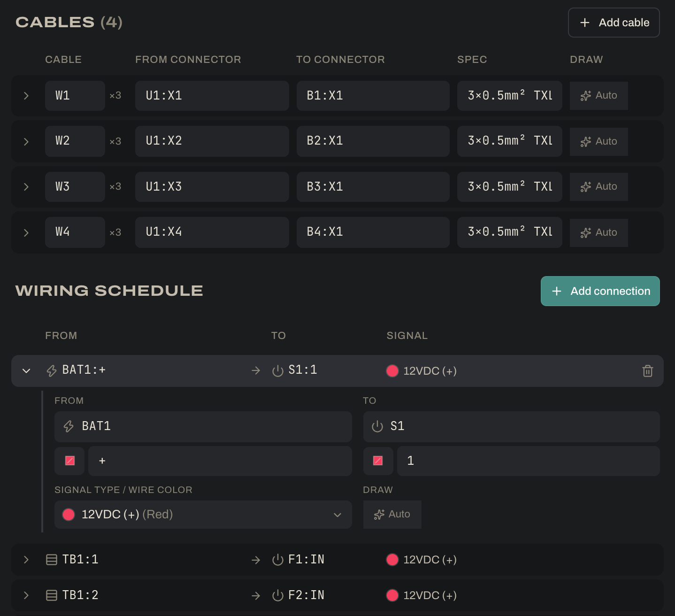Edit the W4 spec field 3×0.5mm² TXL
675x616 pixels.
click(x=510, y=232)
